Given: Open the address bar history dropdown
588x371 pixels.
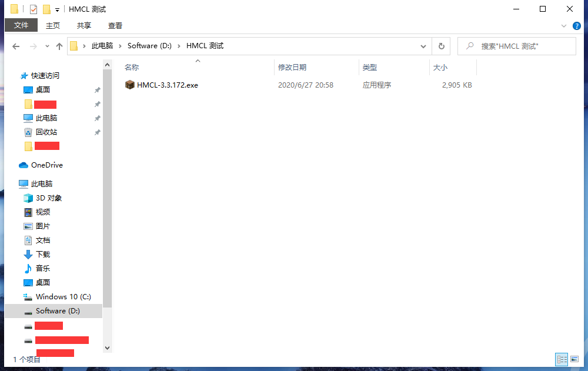Looking at the screenshot, I should 423,46.
